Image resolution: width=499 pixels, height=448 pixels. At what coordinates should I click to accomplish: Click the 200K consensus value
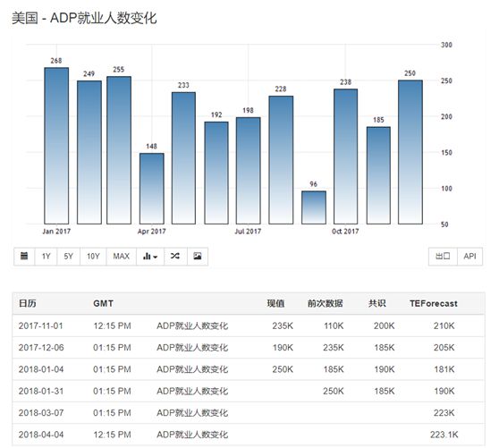[x=385, y=325]
